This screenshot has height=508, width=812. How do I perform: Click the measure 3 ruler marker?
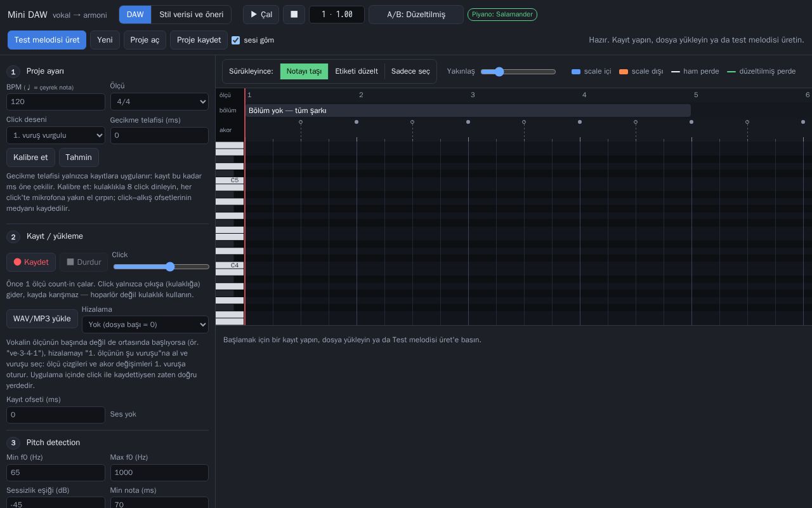point(473,95)
